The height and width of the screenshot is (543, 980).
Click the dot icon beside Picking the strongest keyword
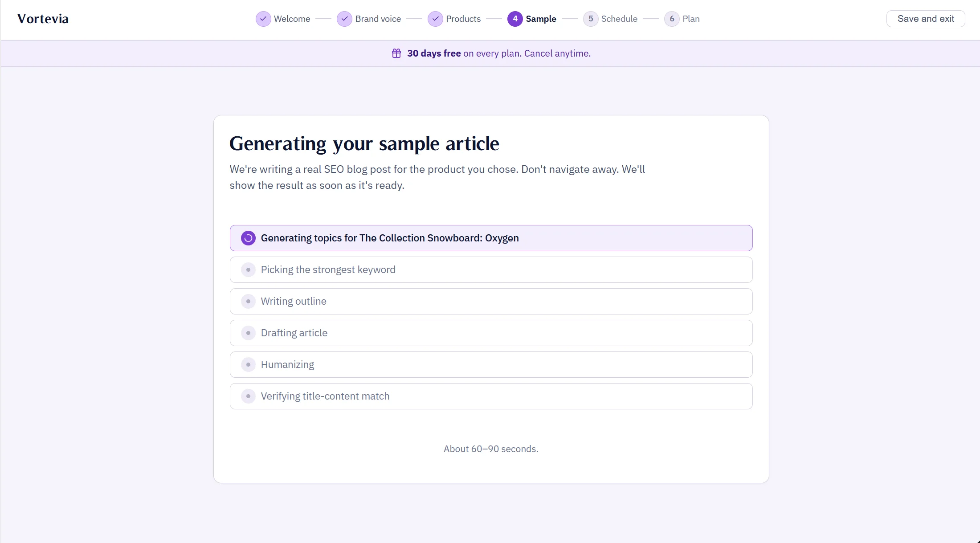coord(248,269)
